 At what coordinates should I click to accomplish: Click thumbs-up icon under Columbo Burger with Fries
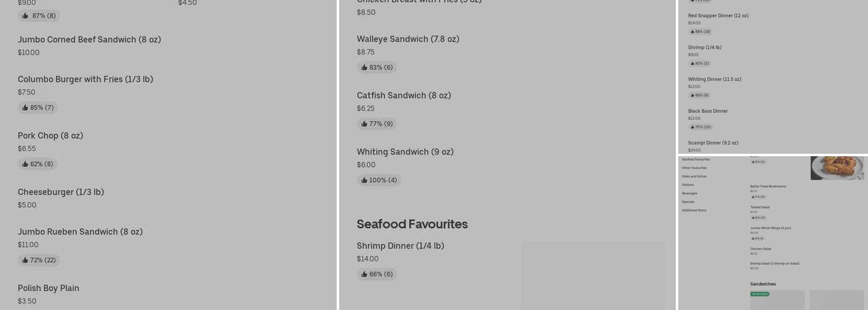pos(25,108)
